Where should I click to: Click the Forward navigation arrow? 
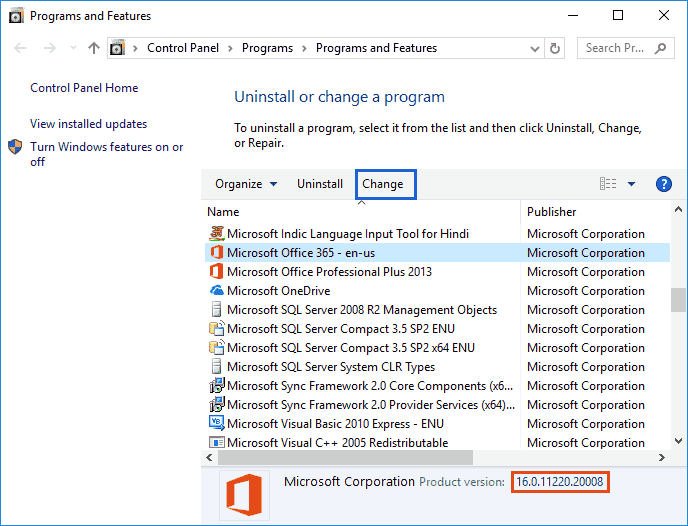50,48
